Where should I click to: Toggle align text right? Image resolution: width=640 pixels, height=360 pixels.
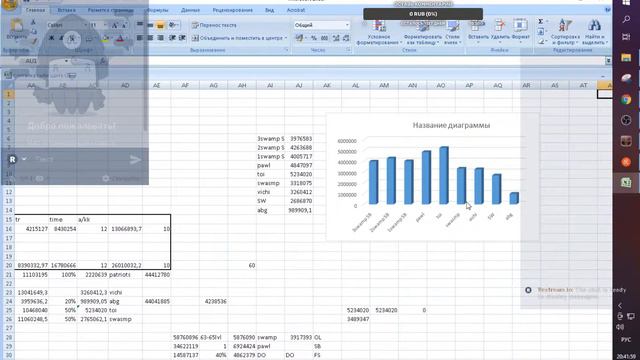[160, 38]
